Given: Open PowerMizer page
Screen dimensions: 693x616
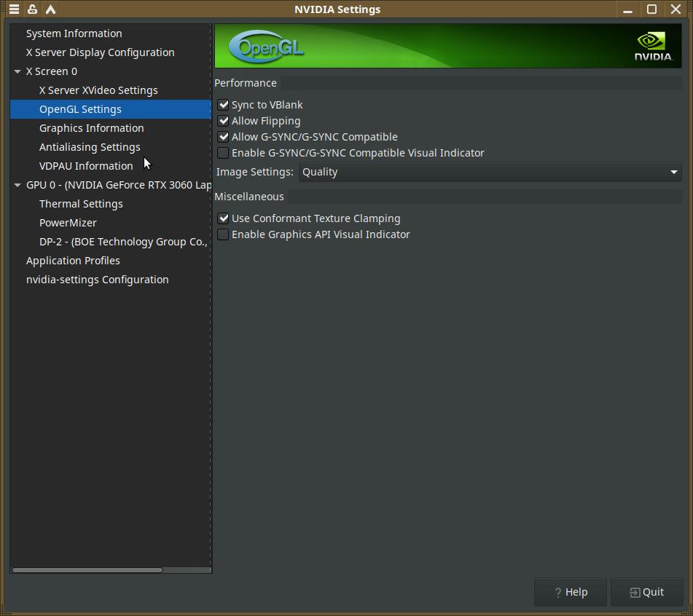Looking at the screenshot, I should point(68,223).
